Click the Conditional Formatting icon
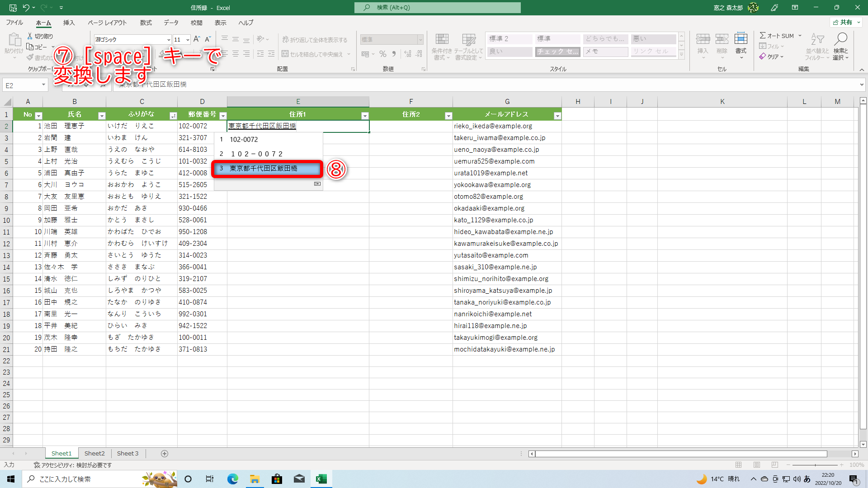The width and height of the screenshot is (868, 488). [442, 40]
